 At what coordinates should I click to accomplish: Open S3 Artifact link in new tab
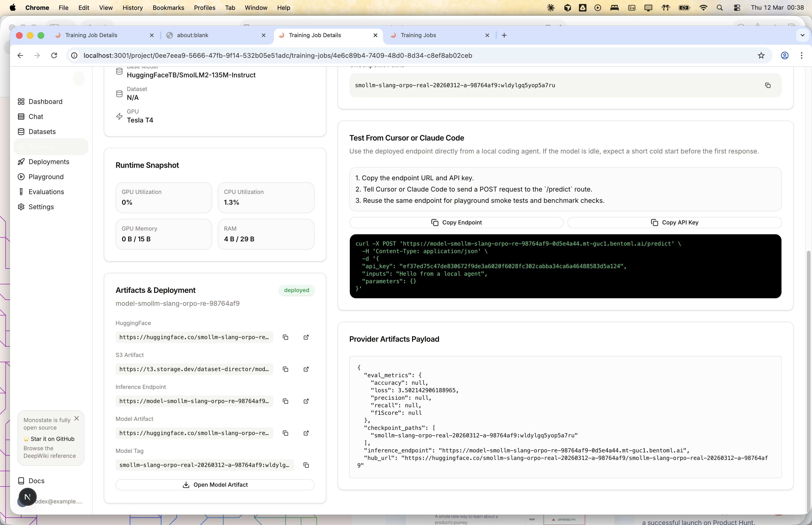tap(306, 369)
